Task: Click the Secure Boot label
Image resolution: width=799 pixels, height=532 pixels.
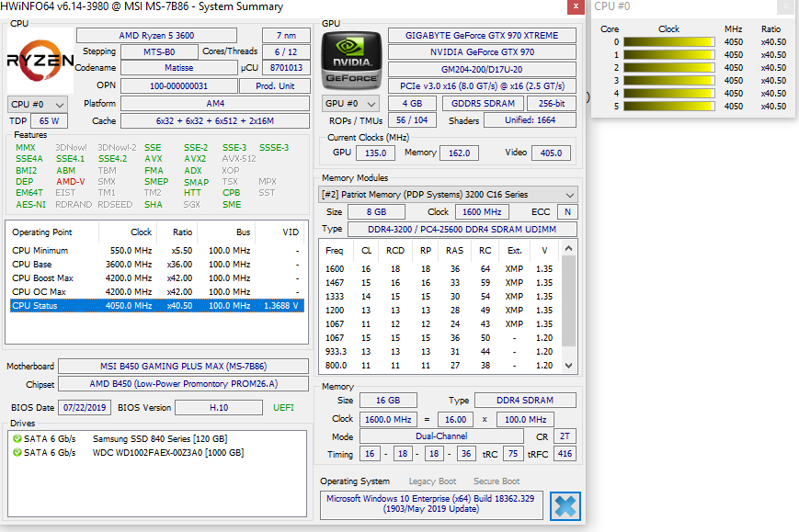Action: 497,481
